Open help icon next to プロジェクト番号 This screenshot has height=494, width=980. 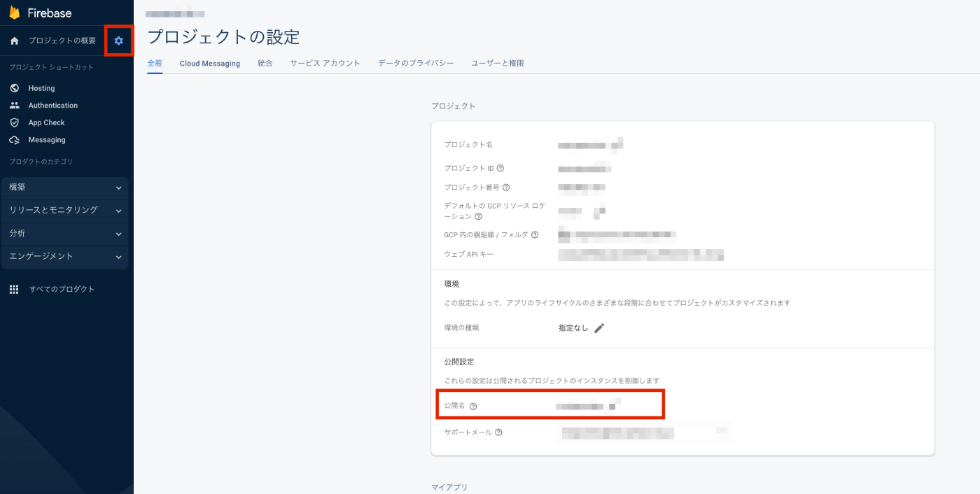pos(506,188)
